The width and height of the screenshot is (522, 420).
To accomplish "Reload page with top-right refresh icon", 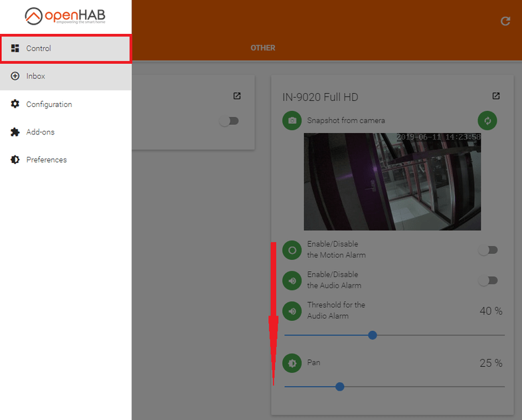I will pos(505,21).
